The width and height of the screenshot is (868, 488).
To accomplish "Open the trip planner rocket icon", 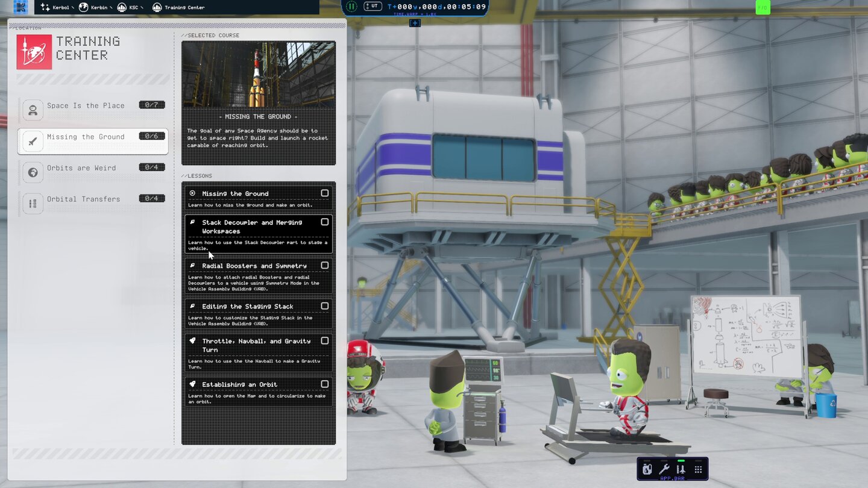I will (x=682, y=469).
